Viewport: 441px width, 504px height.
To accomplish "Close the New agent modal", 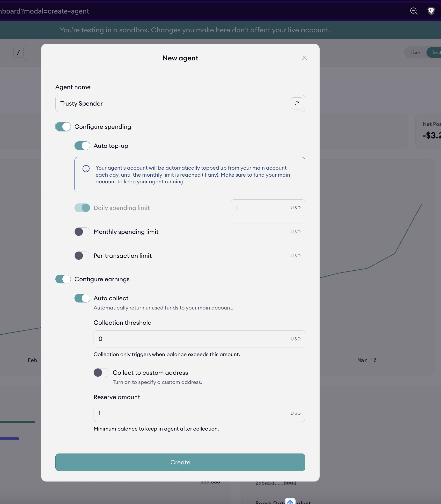I will click(x=304, y=58).
